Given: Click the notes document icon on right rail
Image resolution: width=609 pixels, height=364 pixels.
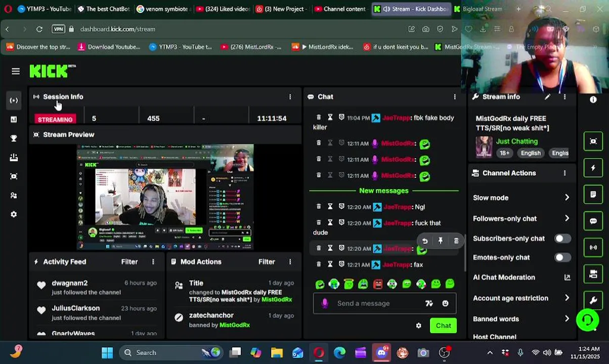Looking at the screenshot, I should pos(593,195).
